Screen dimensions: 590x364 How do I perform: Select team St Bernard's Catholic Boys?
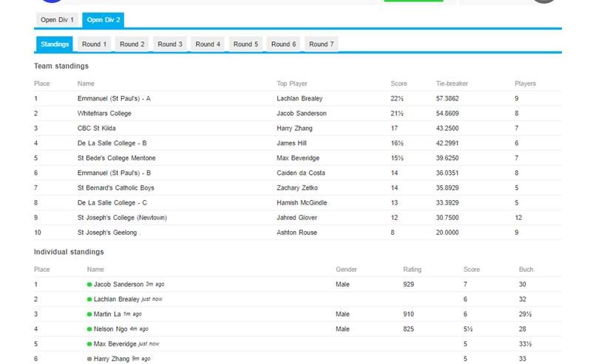click(x=116, y=188)
